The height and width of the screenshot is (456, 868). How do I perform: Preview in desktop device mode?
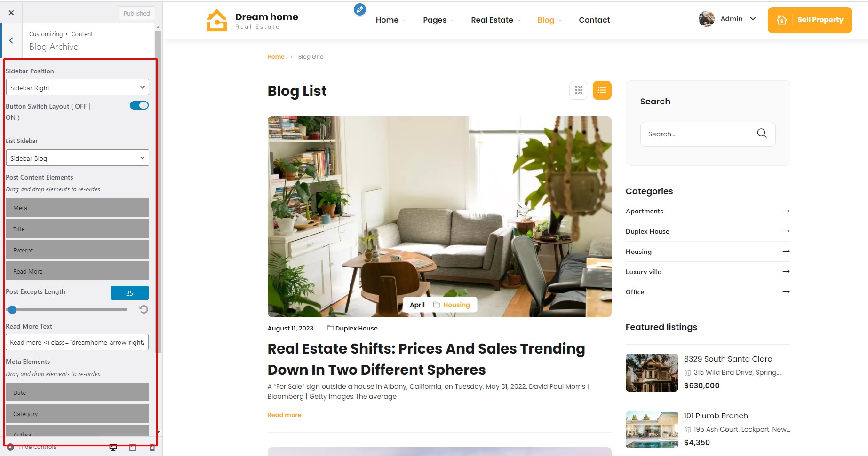click(113, 448)
